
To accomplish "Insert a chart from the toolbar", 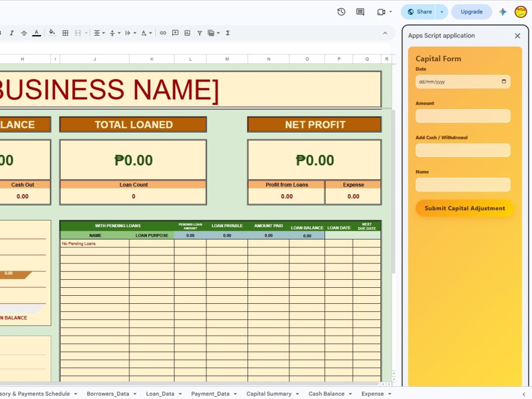I will click(187, 33).
